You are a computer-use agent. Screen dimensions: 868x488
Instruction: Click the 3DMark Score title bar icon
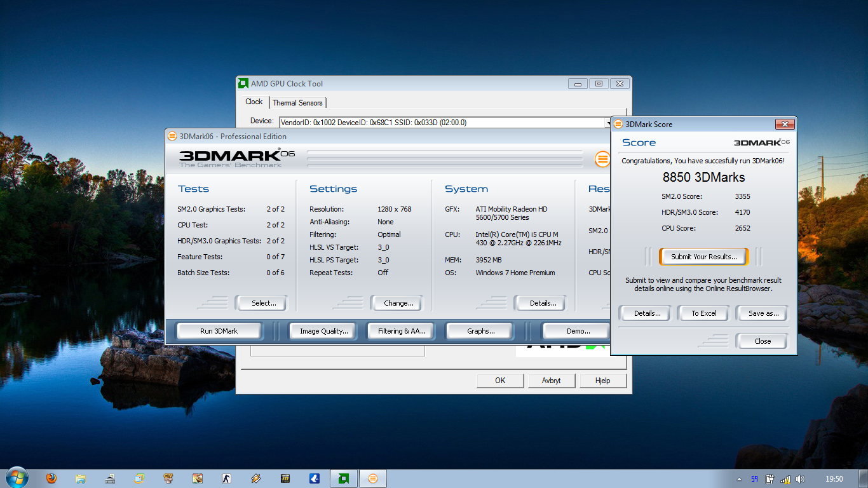[618, 124]
